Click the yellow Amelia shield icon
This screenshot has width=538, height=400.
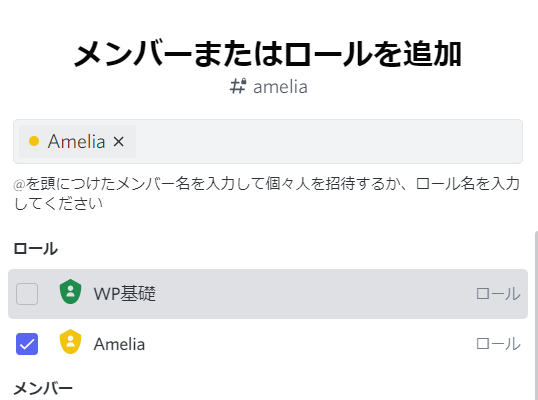click(x=70, y=342)
